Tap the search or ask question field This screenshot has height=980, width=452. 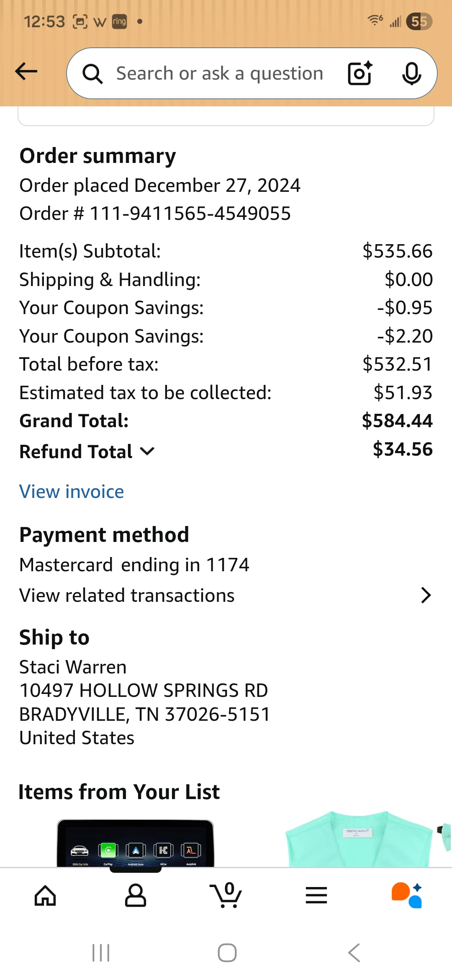click(x=220, y=74)
